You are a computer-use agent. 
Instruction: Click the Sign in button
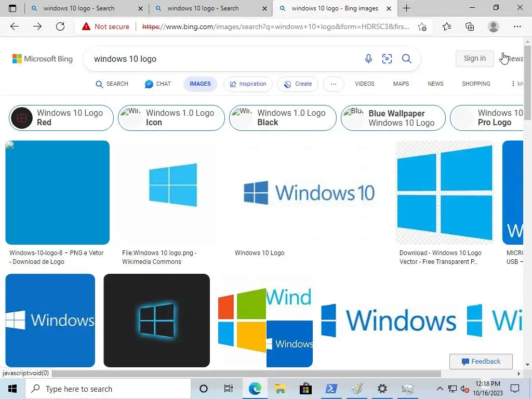(x=475, y=58)
